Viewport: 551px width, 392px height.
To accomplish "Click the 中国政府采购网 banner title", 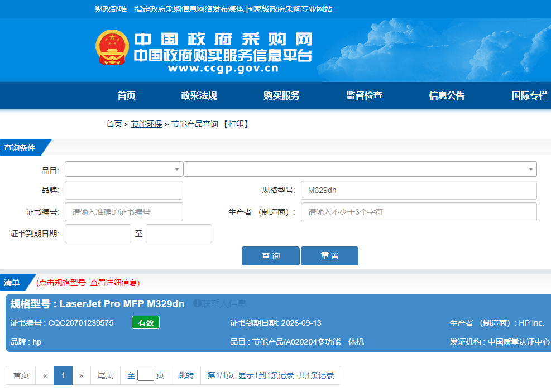I will point(223,39).
